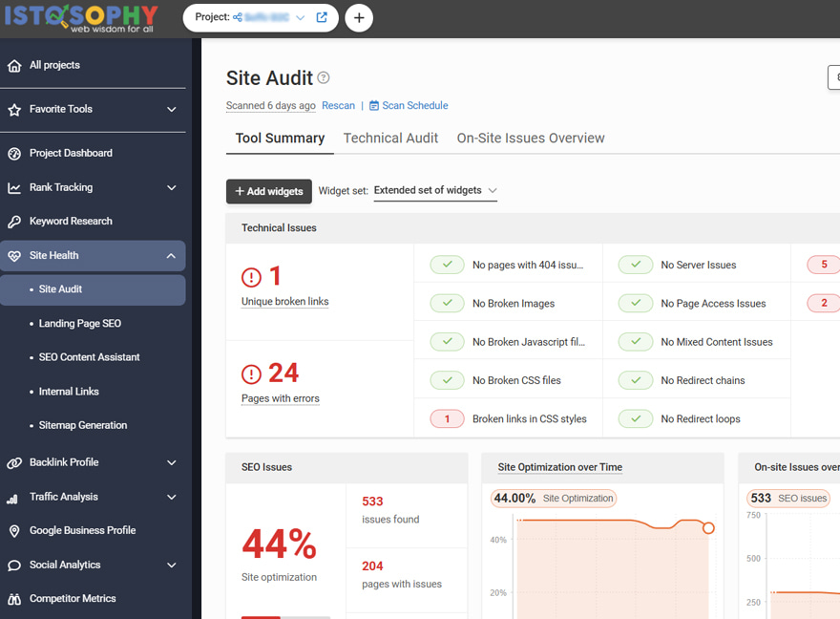Viewport: 840px width, 619px height.
Task: Expand the Favorite Tools section
Action: point(172,110)
